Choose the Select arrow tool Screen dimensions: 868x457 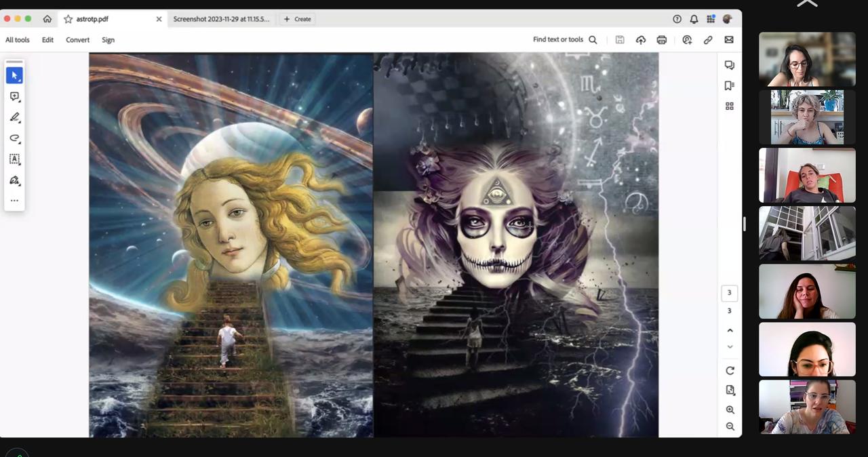14,75
